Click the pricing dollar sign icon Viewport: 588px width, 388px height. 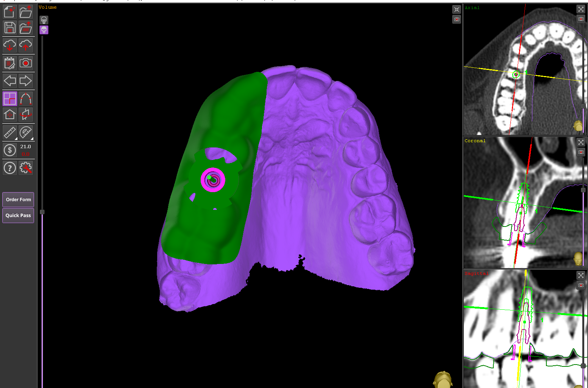point(10,150)
